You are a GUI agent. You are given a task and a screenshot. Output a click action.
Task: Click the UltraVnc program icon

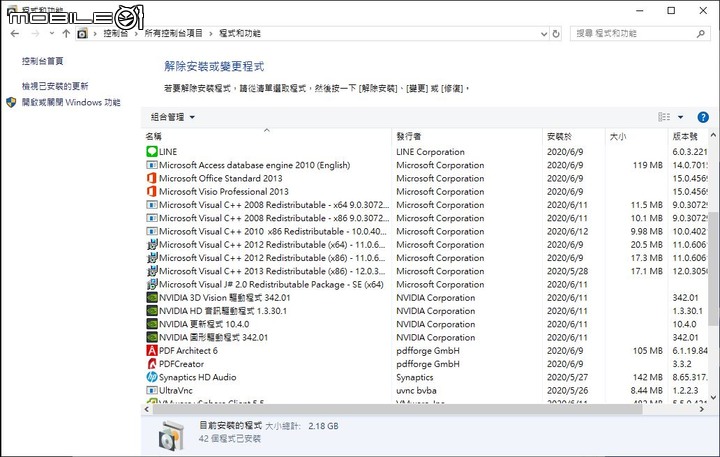(152, 390)
